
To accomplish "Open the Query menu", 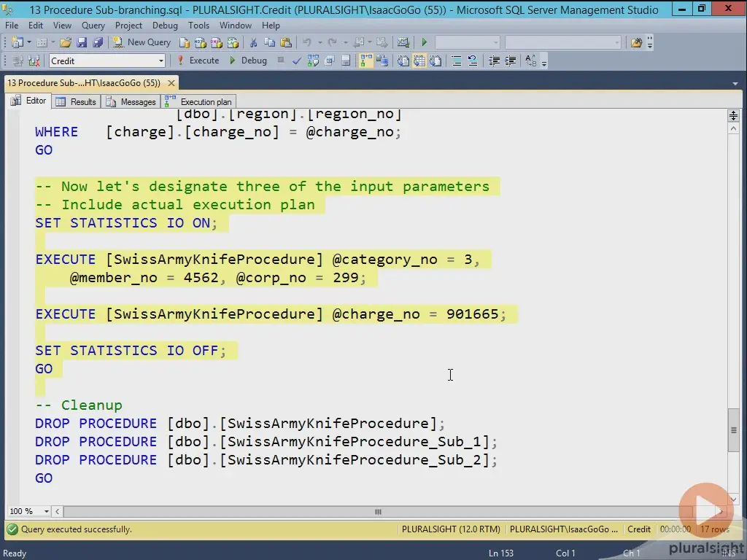I will pos(93,25).
